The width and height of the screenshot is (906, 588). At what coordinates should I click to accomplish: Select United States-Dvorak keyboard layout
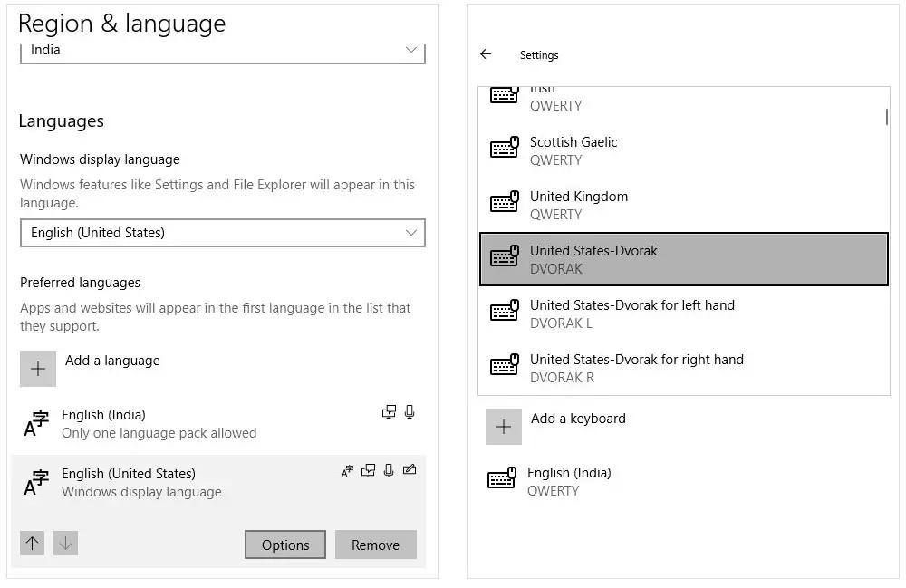pyautogui.click(x=683, y=259)
